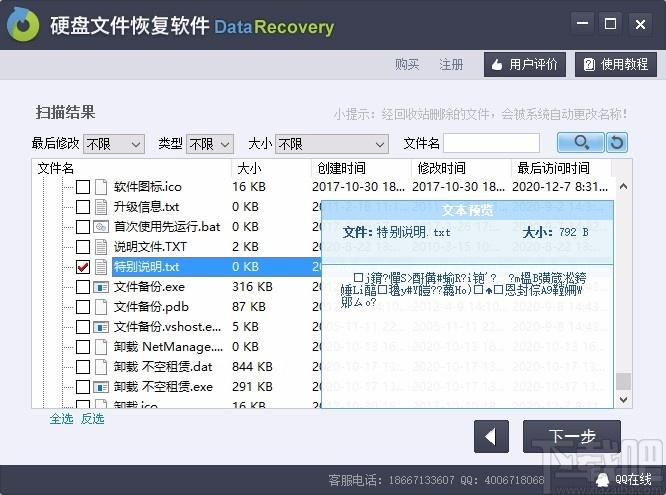Click file icon of 首次使用先运行.bat

pos(101,226)
